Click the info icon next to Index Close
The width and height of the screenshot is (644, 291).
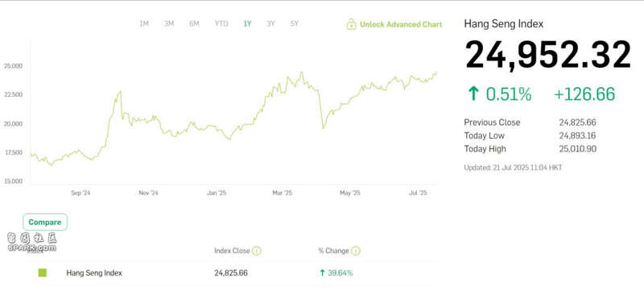[257, 251]
